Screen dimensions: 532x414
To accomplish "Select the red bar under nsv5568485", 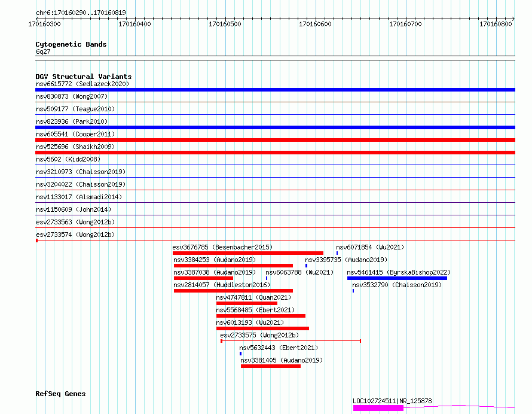I will 261,316.
